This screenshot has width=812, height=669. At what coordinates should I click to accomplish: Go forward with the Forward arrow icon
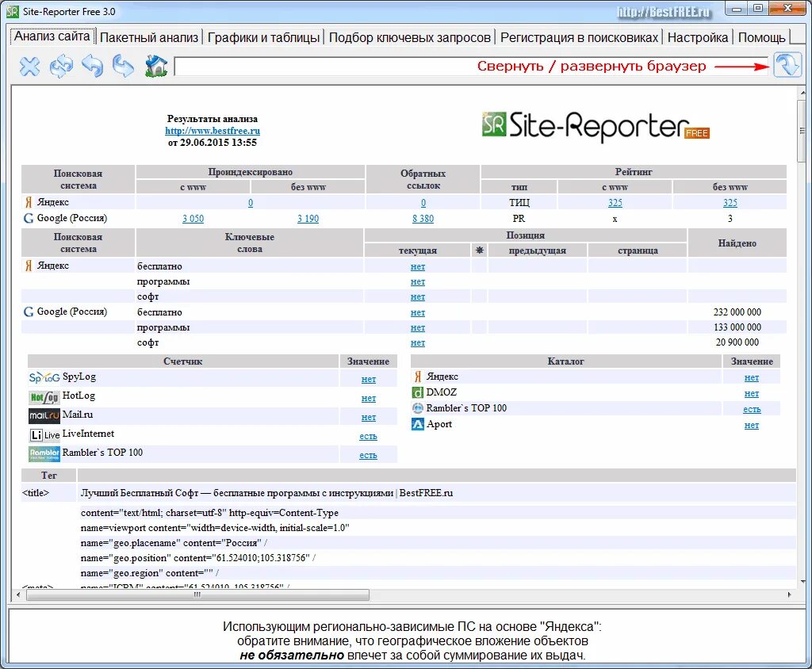click(123, 66)
